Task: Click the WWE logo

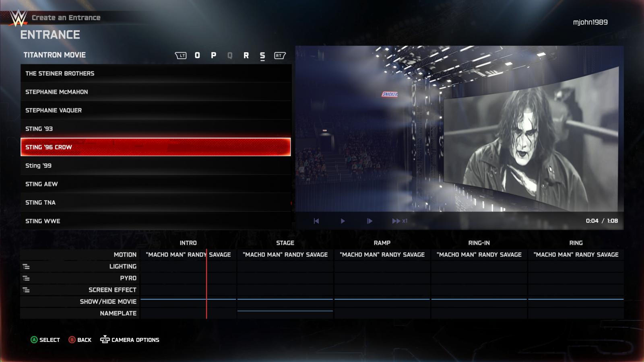Action: click(18, 18)
